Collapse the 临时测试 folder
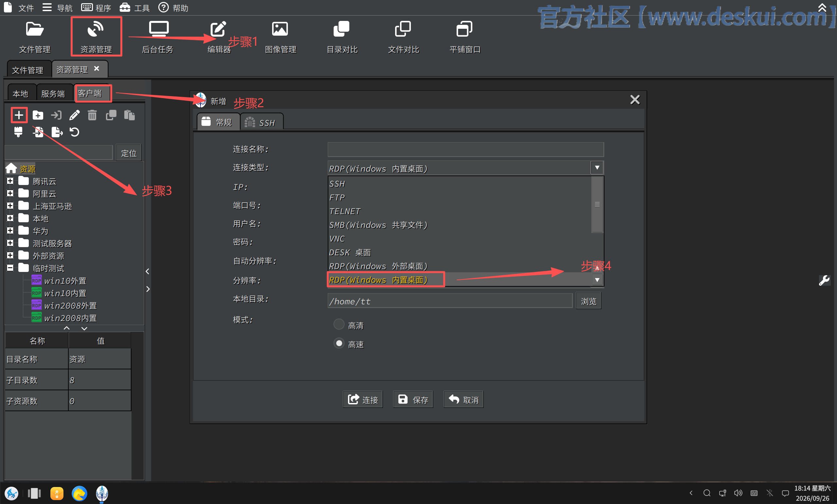Image resolution: width=837 pixels, height=504 pixels. 10,268
